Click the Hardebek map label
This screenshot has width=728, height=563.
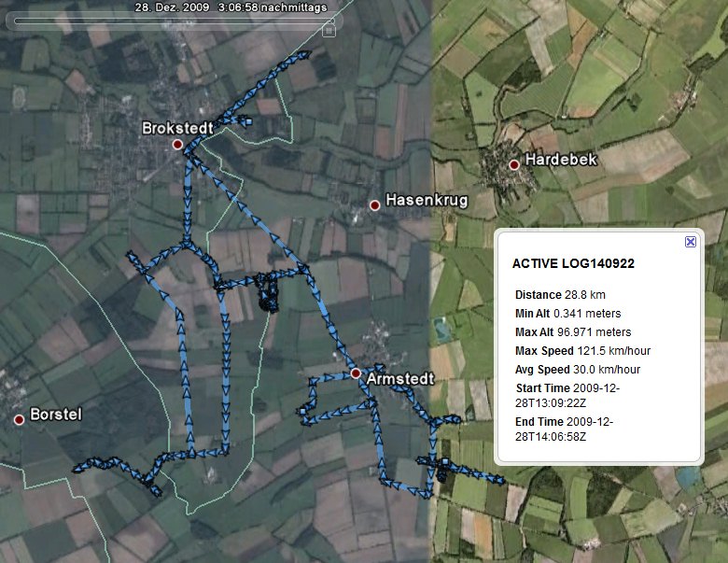click(560, 161)
